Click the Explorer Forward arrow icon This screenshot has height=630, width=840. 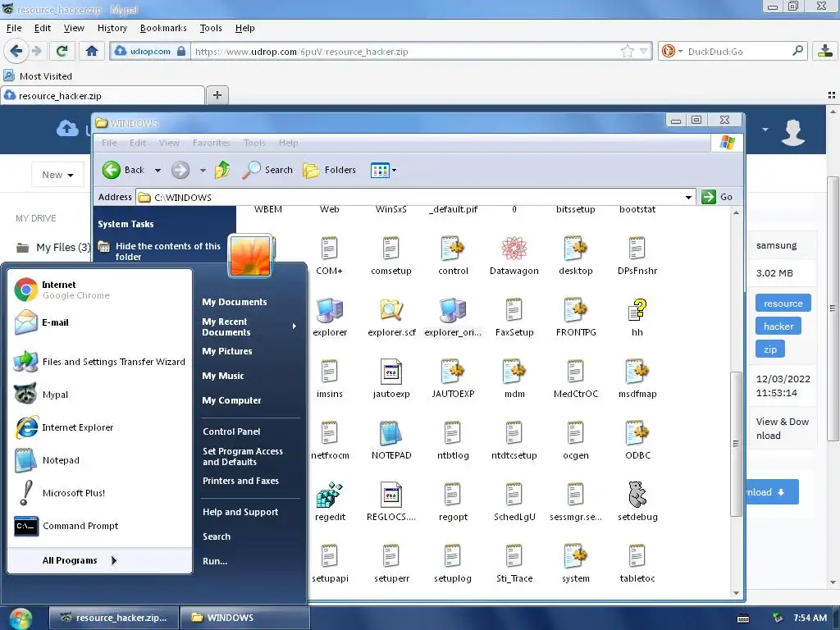tap(180, 171)
